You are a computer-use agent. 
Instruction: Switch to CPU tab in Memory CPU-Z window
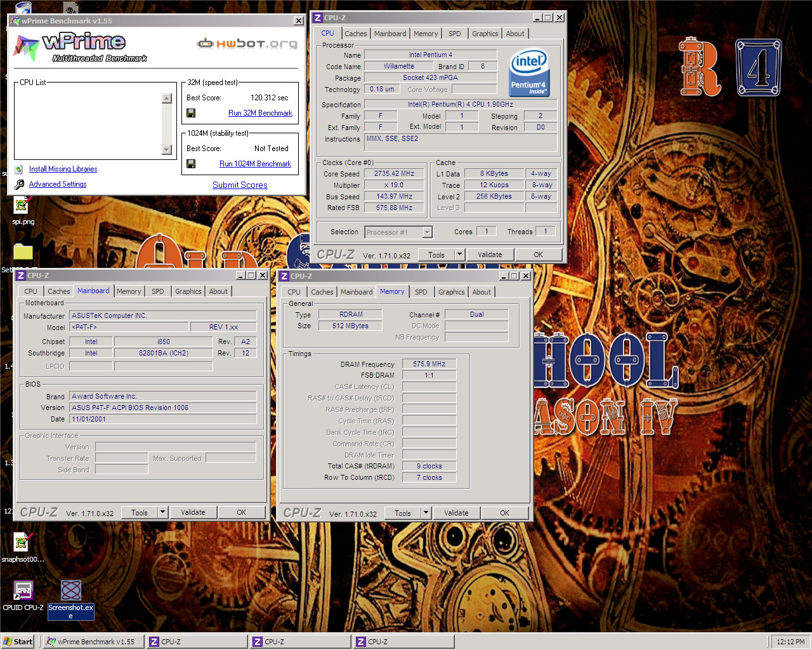[x=294, y=292]
